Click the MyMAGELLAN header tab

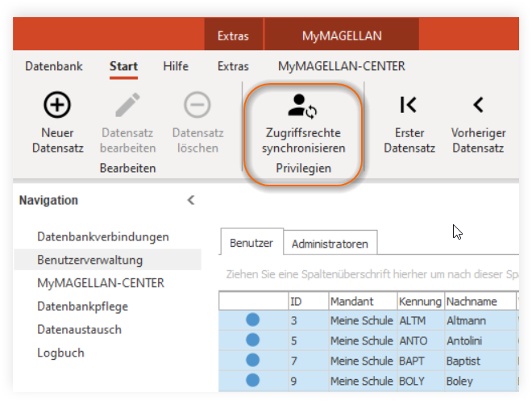pyautogui.click(x=342, y=35)
